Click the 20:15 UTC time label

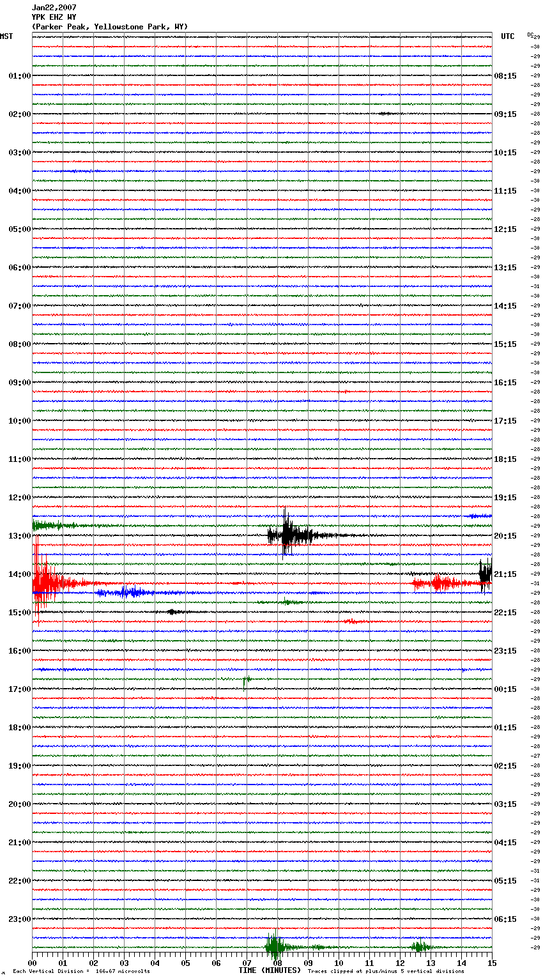(505, 536)
